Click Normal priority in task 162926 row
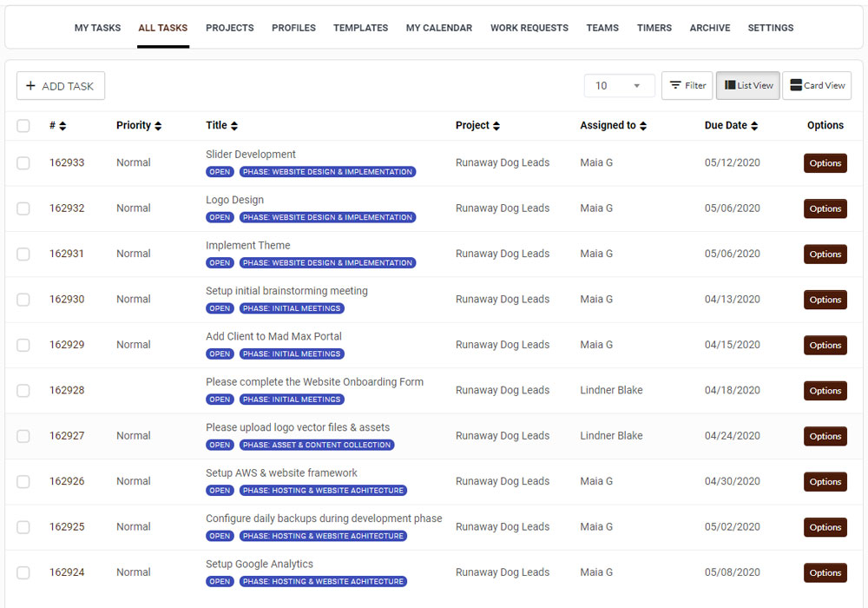 click(x=134, y=482)
